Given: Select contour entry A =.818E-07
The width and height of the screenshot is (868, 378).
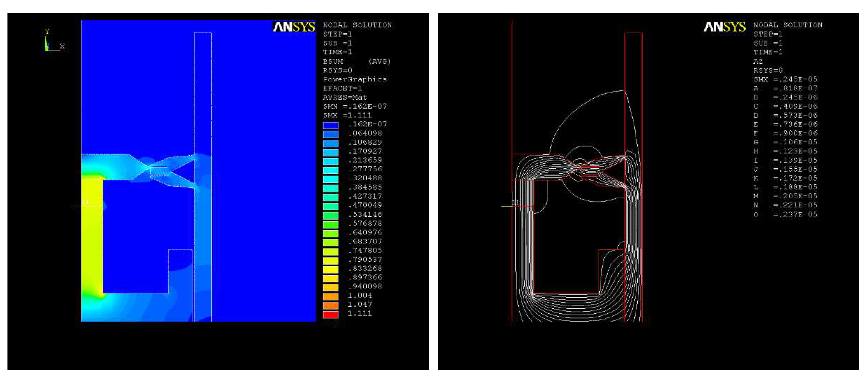Looking at the screenshot, I should (785, 88).
